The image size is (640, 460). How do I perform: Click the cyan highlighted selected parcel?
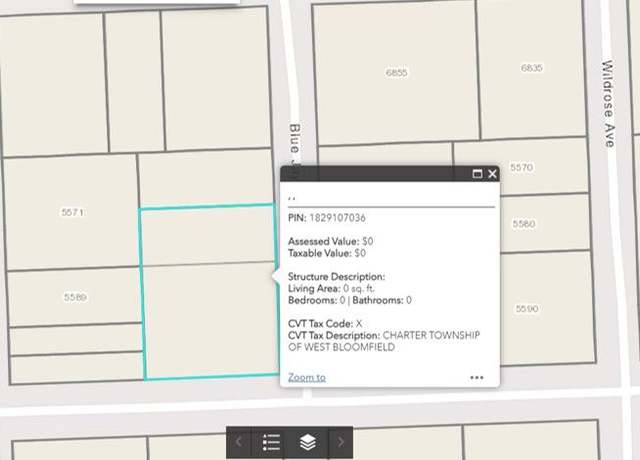point(209,292)
